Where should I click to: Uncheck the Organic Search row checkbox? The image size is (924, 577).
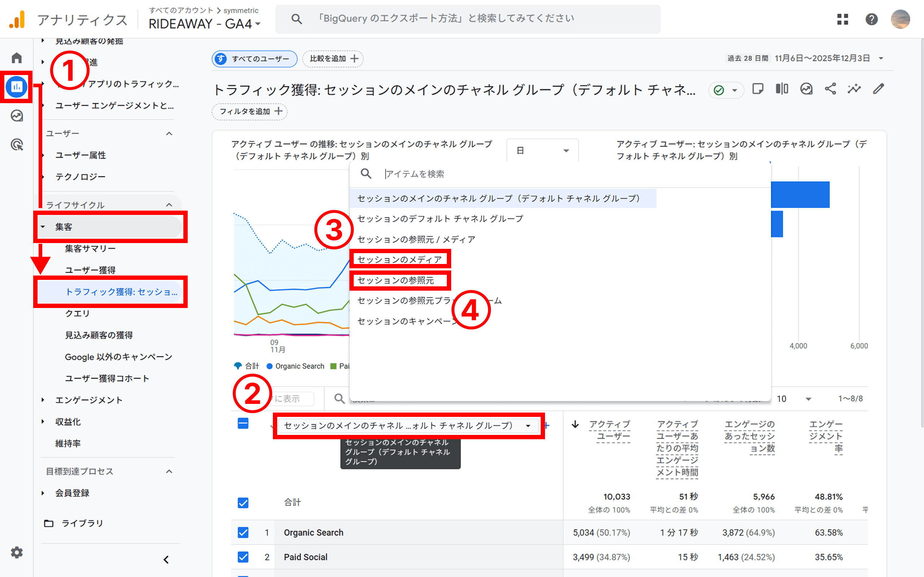point(243,532)
